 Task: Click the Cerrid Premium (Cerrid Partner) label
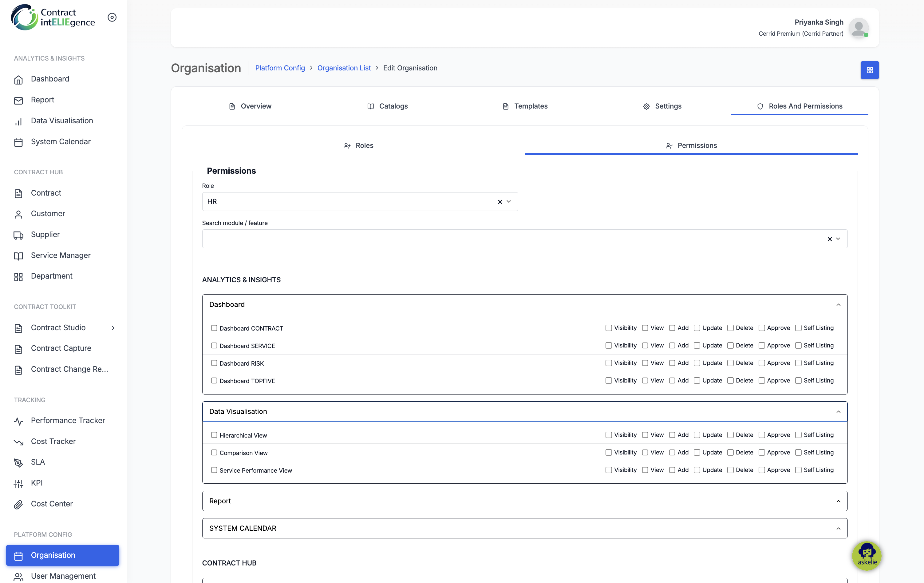click(x=801, y=34)
